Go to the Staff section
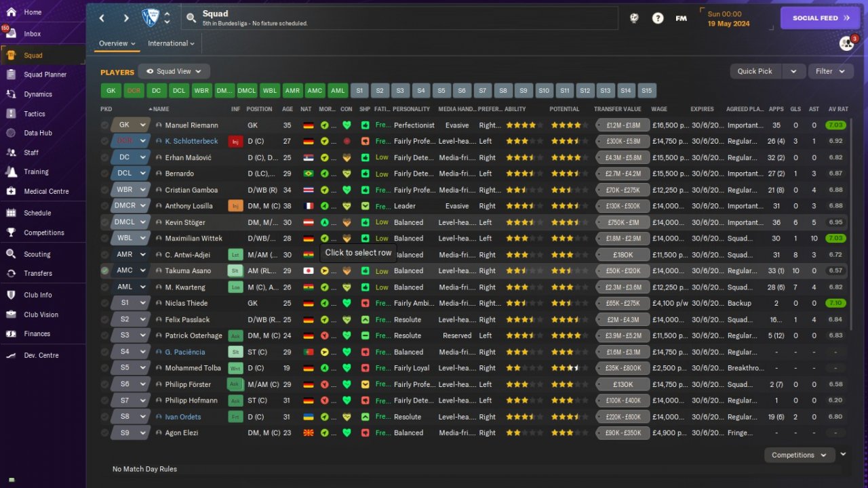 point(31,152)
